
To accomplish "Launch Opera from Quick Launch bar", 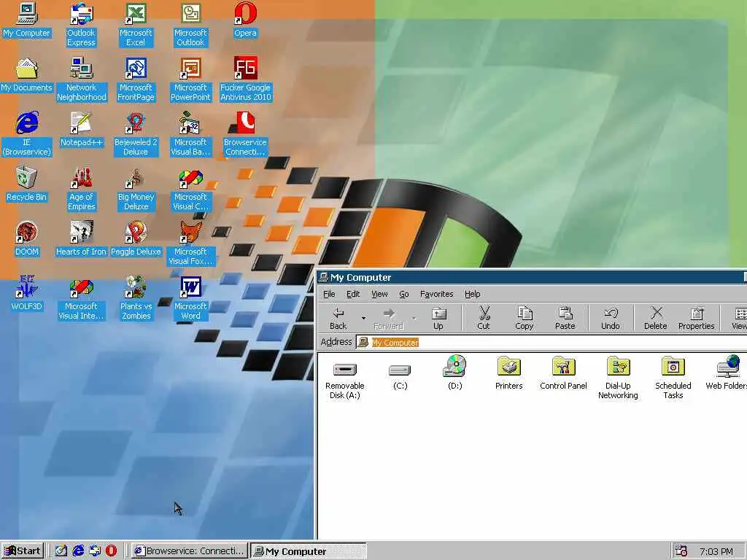I will click(x=111, y=551).
